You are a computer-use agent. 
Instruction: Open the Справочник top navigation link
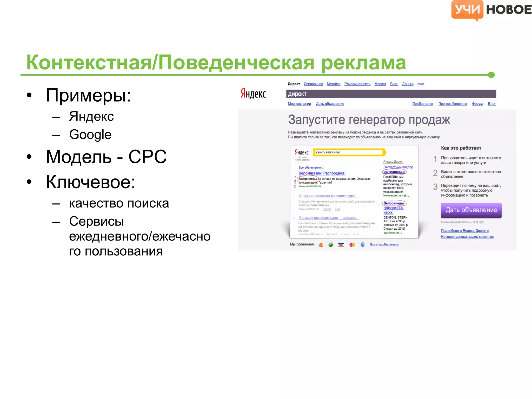click(313, 84)
